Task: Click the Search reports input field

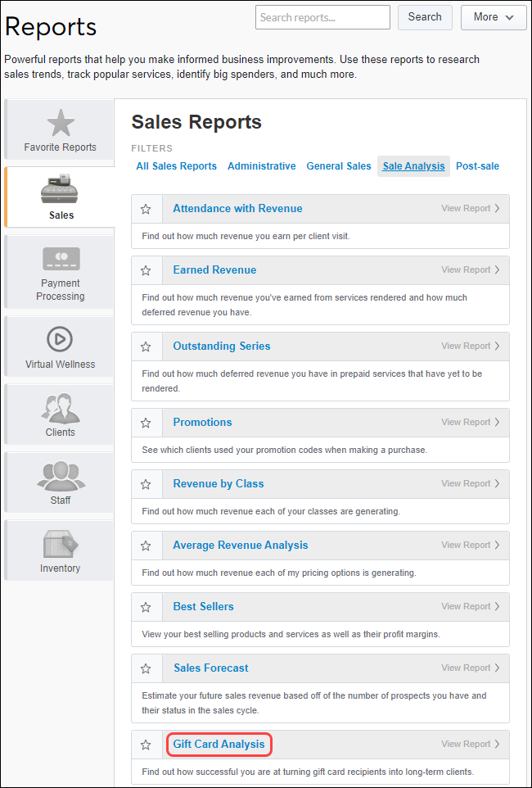Action: click(322, 17)
